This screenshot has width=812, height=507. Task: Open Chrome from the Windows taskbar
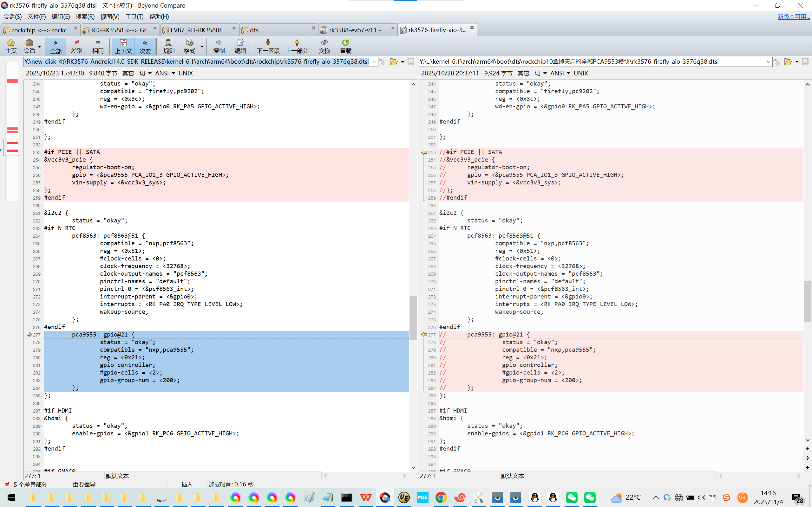point(441,497)
